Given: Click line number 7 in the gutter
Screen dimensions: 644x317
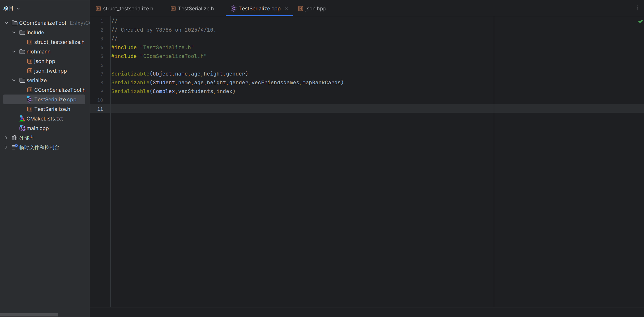Looking at the screenshot, I should click(x=102, y=74).
